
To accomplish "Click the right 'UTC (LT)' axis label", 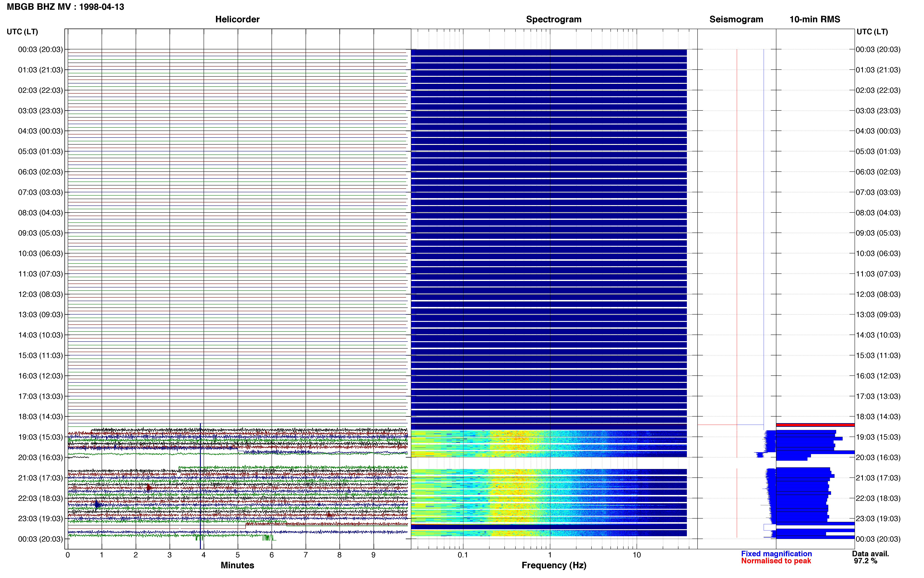I will coord(872,32).
